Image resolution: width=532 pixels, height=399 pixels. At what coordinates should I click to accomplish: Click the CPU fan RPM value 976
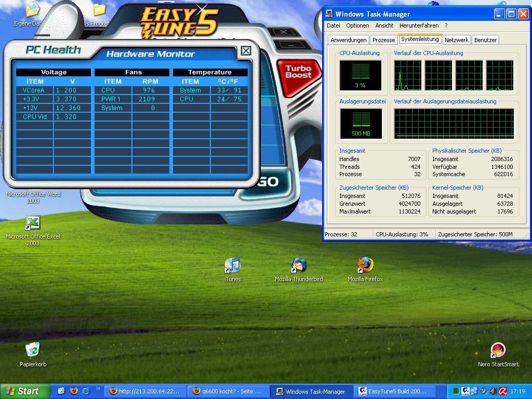(x=149, y=90)
